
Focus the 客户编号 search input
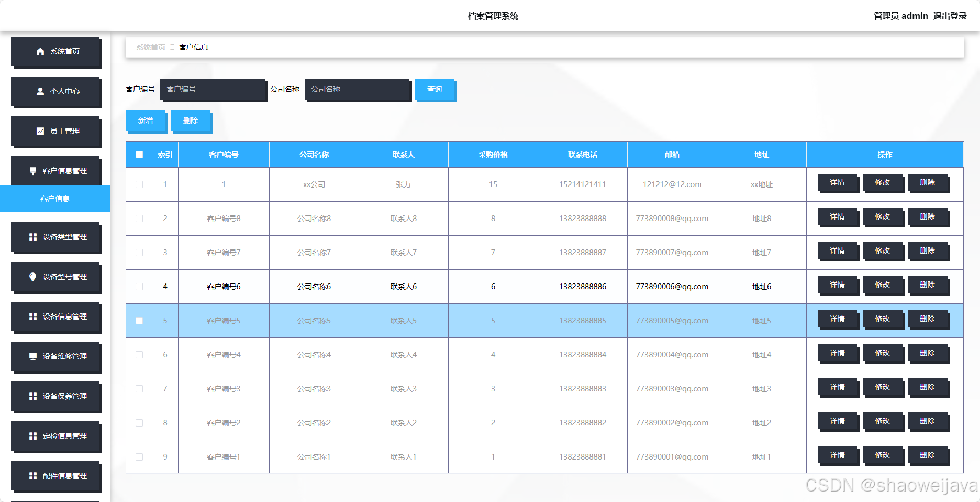pyautogui.click(x=213, y=90)
